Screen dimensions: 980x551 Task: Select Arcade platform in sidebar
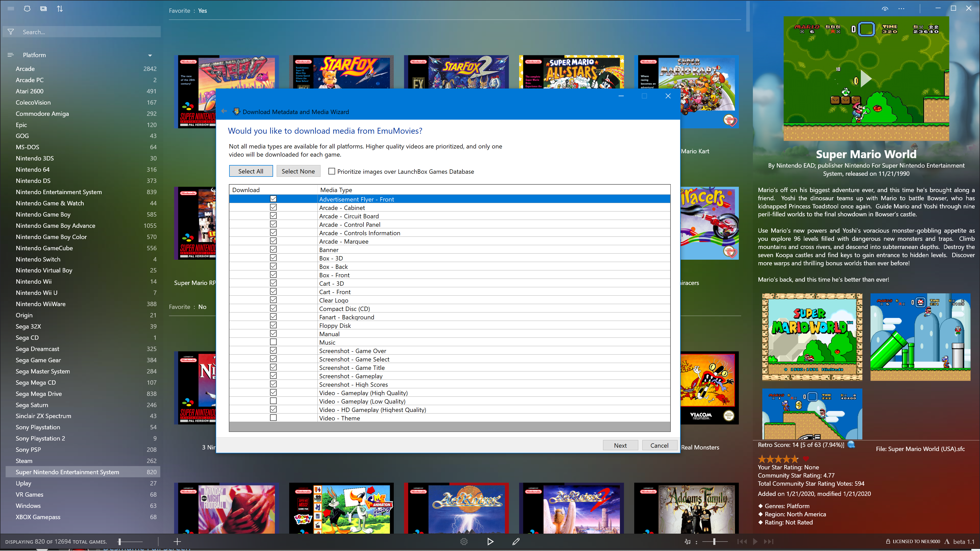(83, 69)
